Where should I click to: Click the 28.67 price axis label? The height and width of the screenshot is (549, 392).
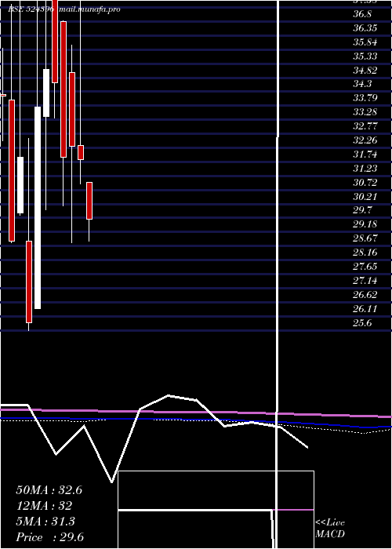(x=365, y=238)
